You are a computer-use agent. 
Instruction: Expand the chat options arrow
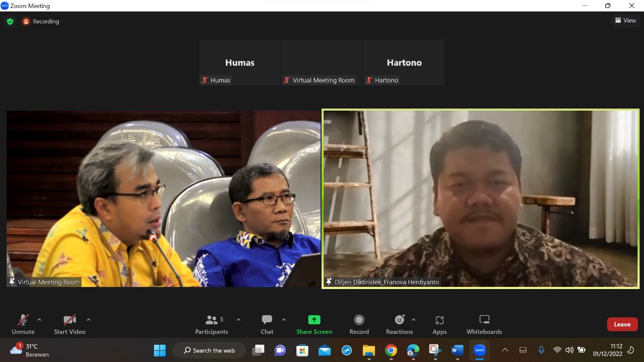[284, 320]
